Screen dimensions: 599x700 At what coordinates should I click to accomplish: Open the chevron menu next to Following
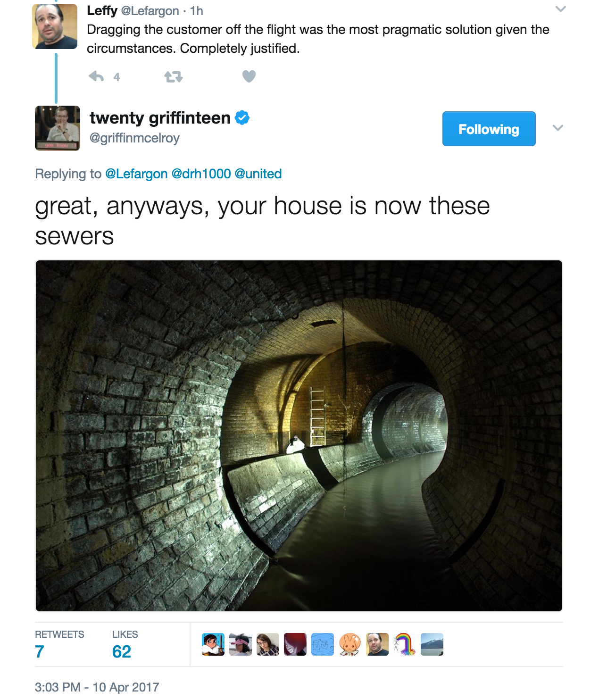[x=558, y=128]
